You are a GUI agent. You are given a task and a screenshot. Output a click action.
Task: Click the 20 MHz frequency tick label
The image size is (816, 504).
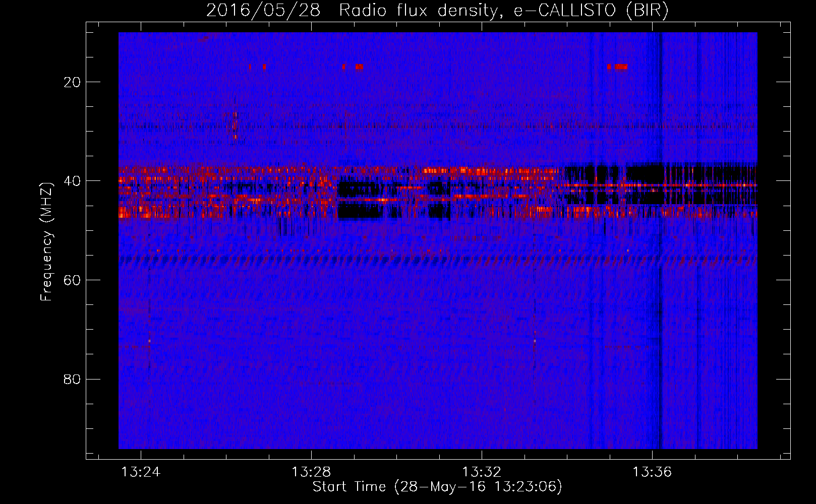tap(72, 82)
